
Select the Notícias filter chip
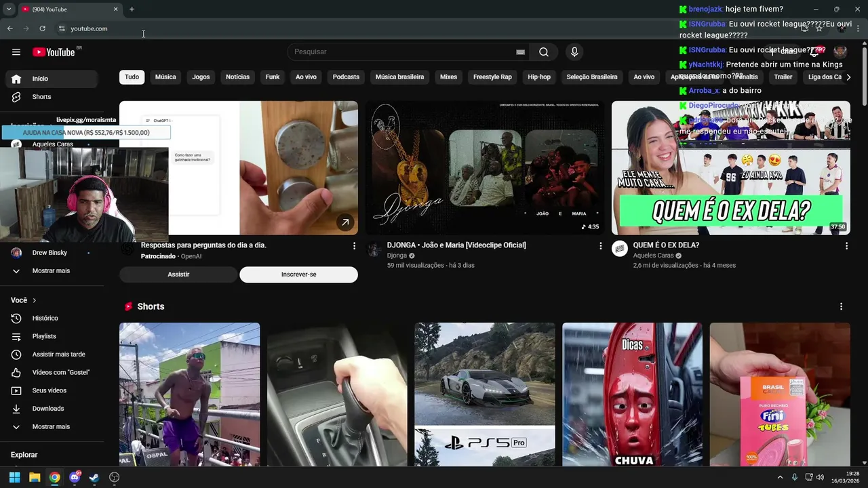[x=237, y=77]
